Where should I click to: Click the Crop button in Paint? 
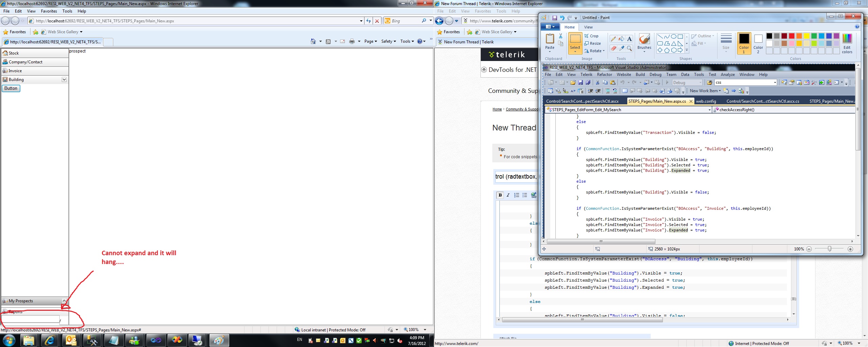tap(591, 36)
